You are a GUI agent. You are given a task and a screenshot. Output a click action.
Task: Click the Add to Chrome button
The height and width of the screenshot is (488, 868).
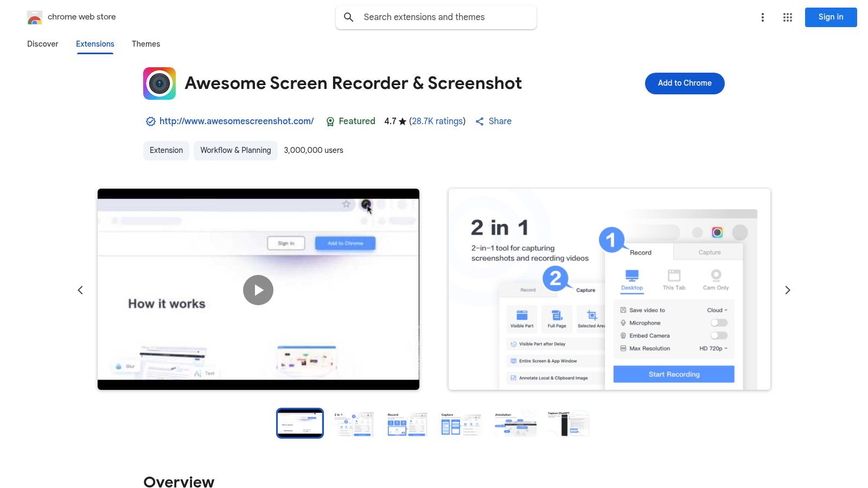(684, 83)
